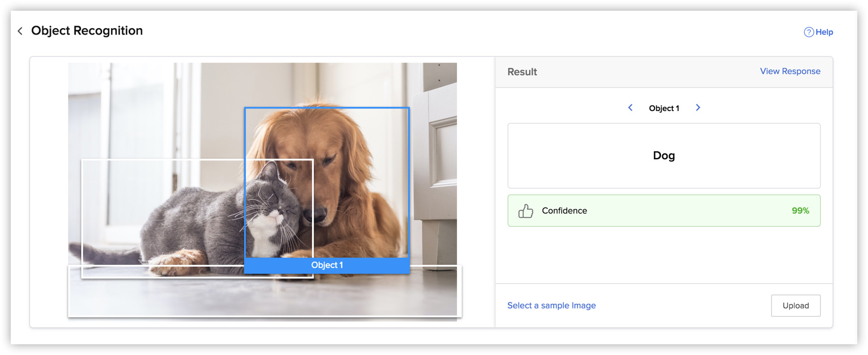
Task: Select the Object 1 label on the dog
Action: [x=327, y=265]
